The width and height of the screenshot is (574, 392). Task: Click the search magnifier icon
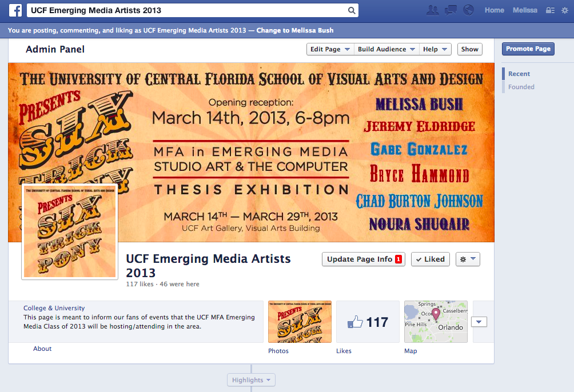[x=352, y=11]
